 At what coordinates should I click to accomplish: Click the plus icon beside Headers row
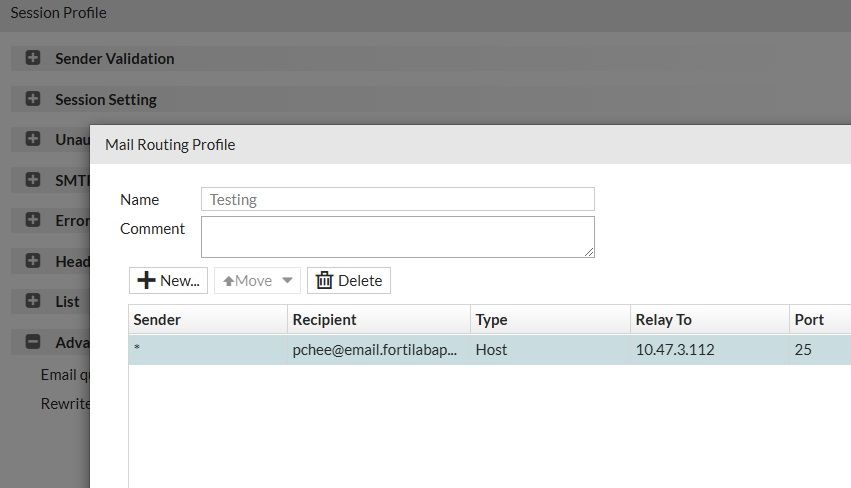click(33, 261)
